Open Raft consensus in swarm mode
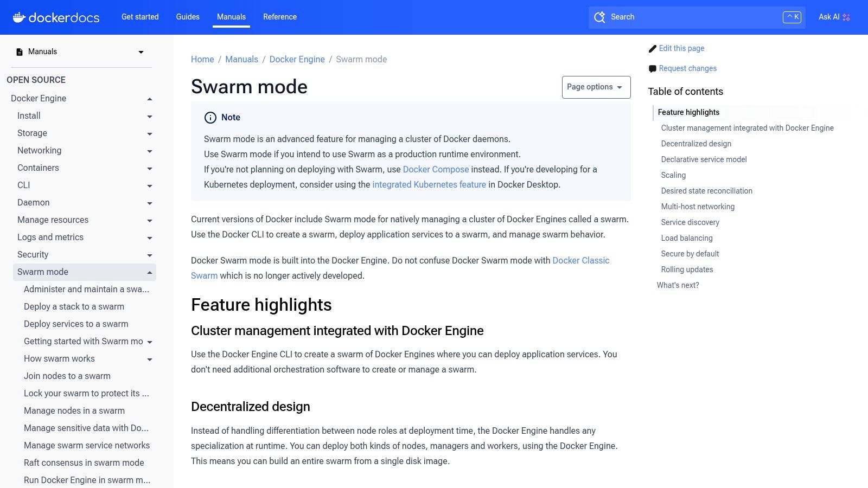The height and width of the screenshot is (488, 868). [x=84, y=463]
